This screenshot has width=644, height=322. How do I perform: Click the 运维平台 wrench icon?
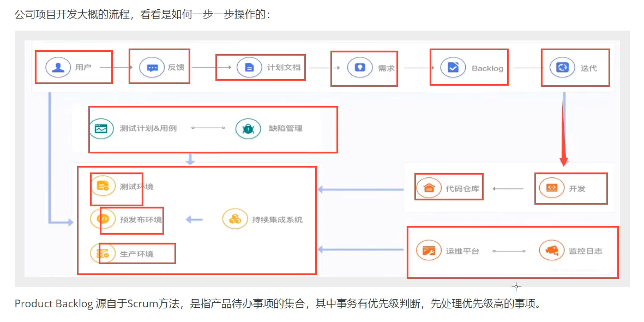(x=429, y=251)
